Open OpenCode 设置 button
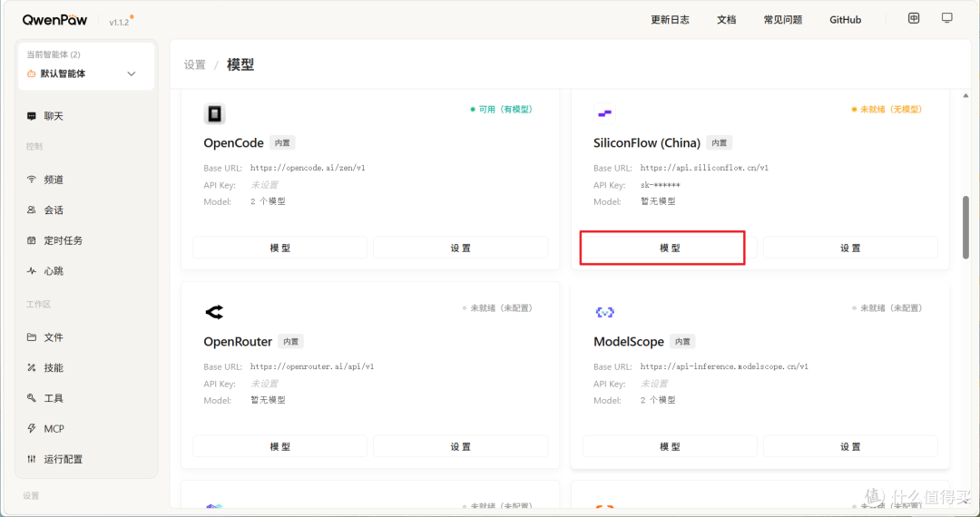The height and width of the screenshot is (517, 980). click(461, 248)
